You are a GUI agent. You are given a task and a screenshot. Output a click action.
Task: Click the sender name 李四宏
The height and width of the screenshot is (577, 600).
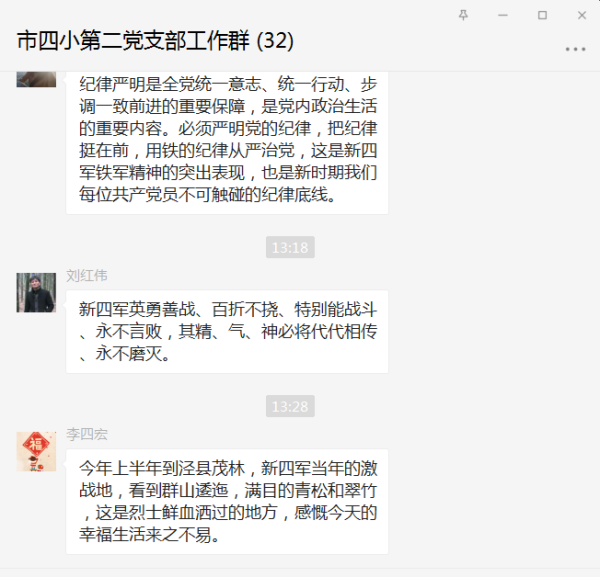click(86, 434)
